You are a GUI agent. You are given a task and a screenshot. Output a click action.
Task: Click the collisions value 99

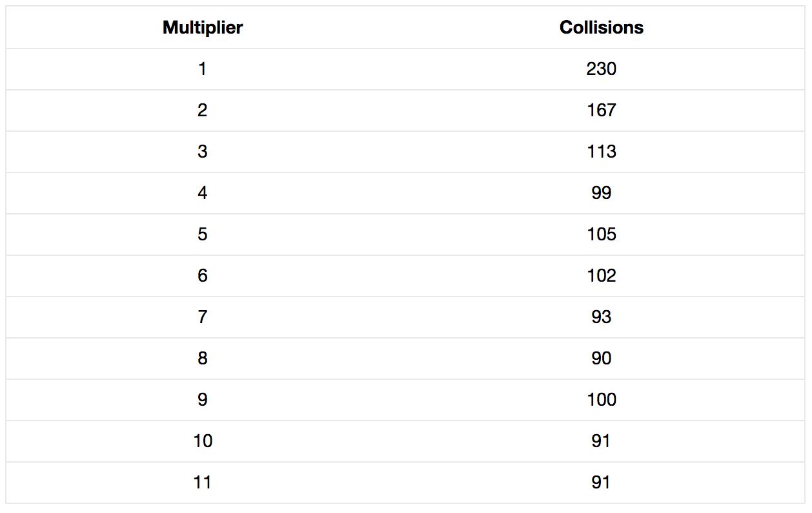(x=601, y=193)
